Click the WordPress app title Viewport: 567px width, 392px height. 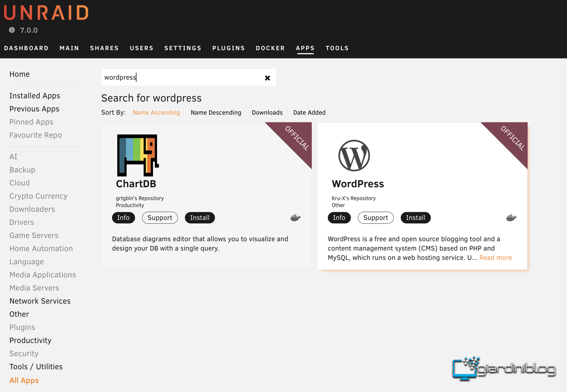click(358, 184)
